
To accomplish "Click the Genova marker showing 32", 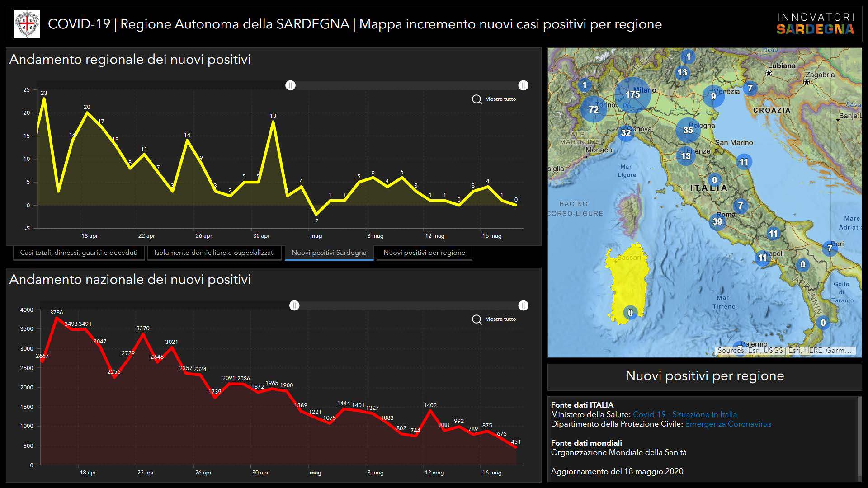I will tap(626, 133).
